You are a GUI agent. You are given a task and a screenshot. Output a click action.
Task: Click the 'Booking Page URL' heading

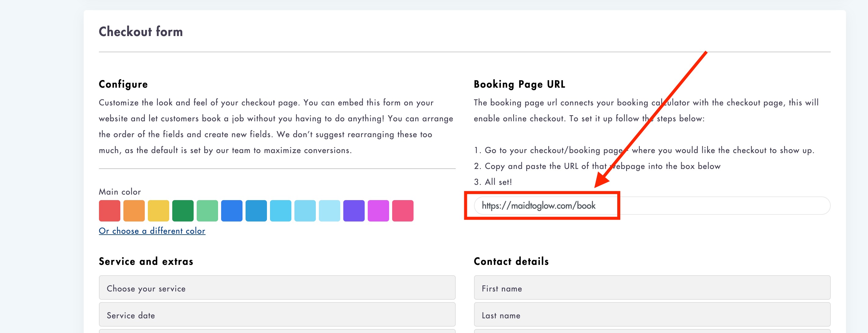point(519,84)
